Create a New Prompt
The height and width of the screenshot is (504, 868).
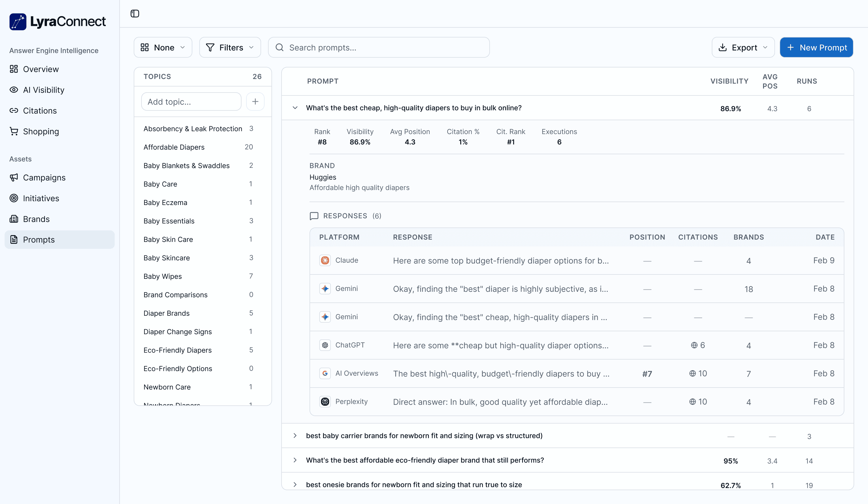point(816,47)
